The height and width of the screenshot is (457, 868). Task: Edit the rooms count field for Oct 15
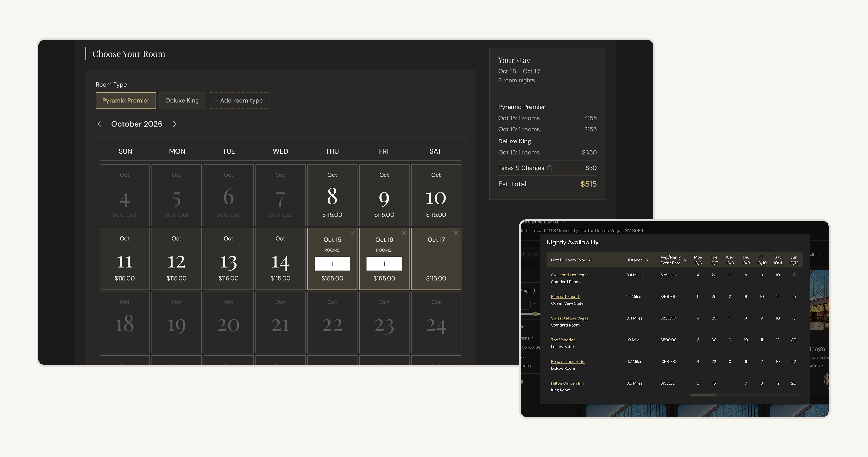[x=332, y=263]
